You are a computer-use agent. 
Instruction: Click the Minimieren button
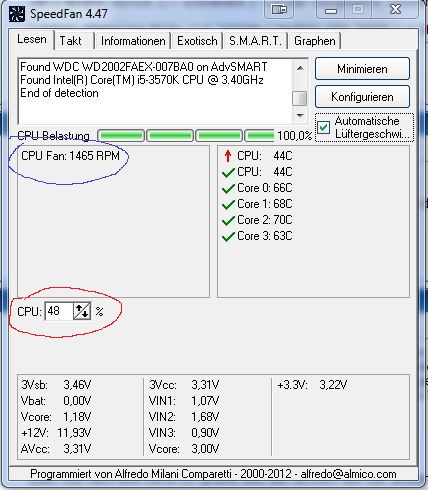362,69
